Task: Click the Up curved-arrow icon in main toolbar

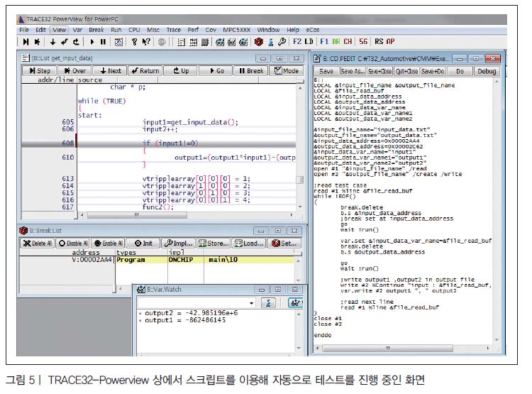Action: [x=76, y=42]
